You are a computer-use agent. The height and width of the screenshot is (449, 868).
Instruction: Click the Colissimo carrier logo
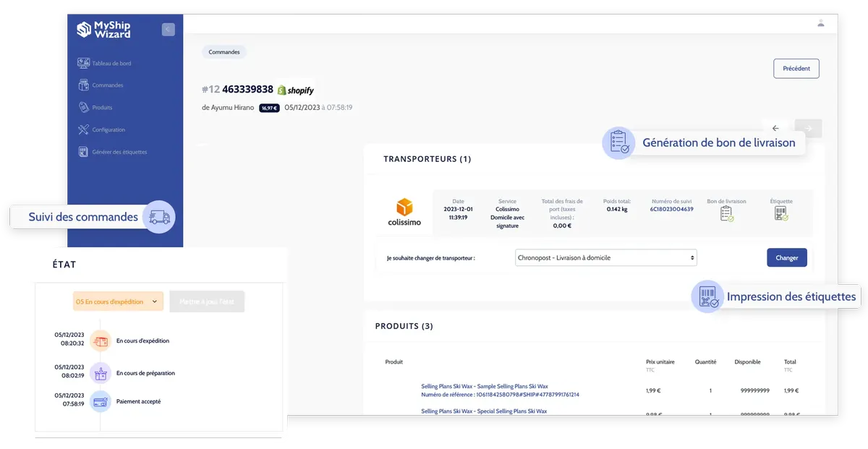point(404,213)
